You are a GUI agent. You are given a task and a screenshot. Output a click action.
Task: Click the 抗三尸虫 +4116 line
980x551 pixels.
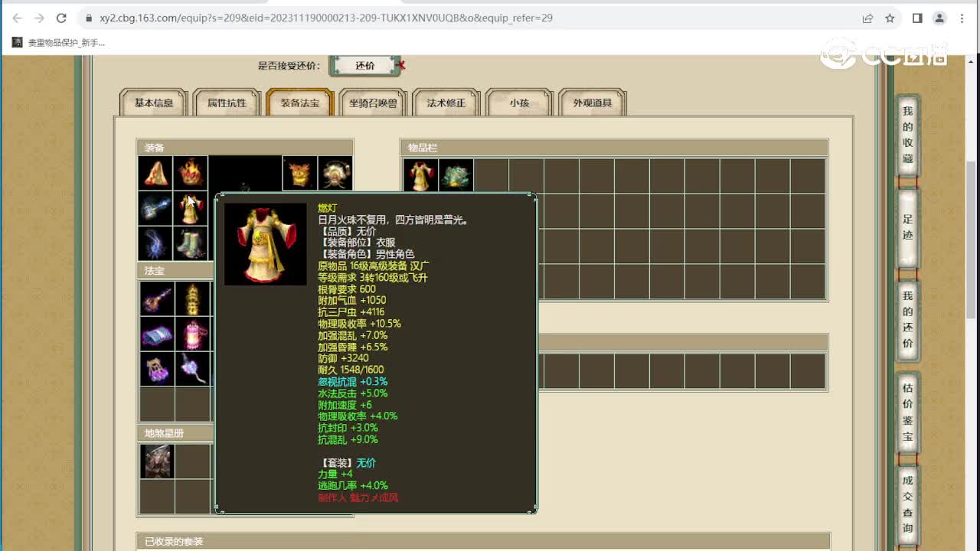pyautogui.click(x=351, y=311)
